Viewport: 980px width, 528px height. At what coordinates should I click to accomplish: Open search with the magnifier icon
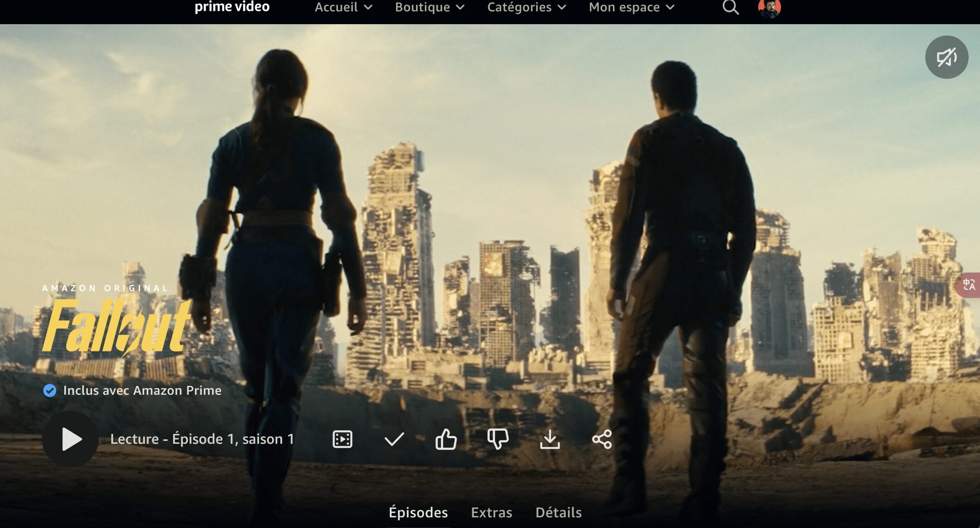[730, 7]
